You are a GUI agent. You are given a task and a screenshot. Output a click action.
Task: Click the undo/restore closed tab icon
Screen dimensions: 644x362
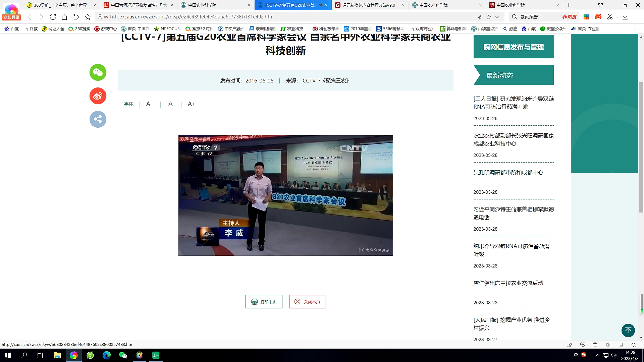point(76,17)
